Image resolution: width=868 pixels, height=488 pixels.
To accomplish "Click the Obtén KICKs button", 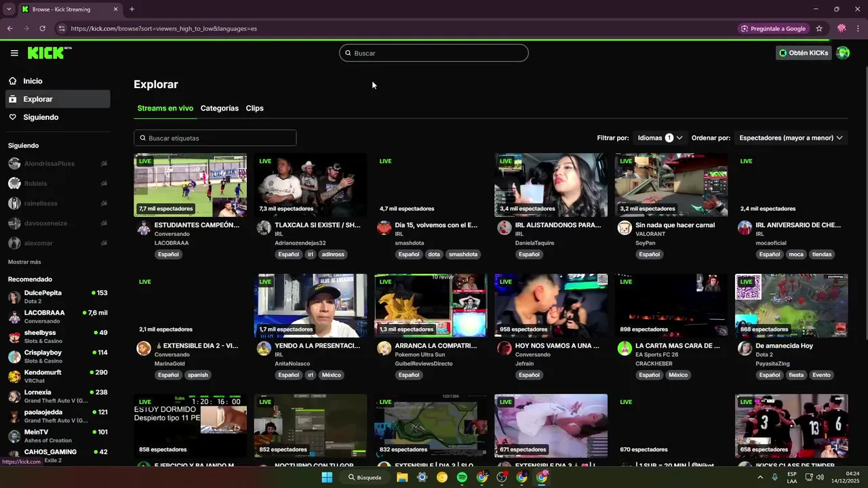I will point(804,53).
